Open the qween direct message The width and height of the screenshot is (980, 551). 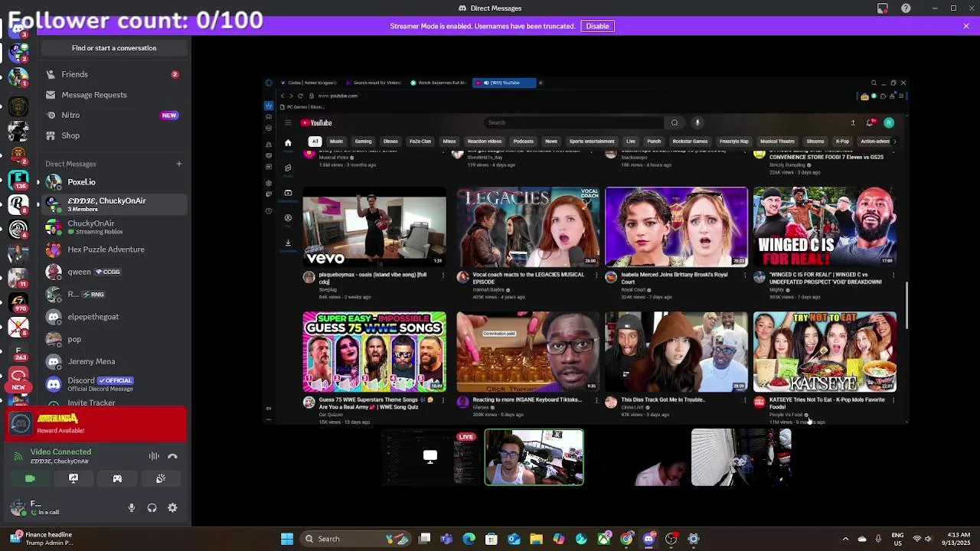click(114, 272)
